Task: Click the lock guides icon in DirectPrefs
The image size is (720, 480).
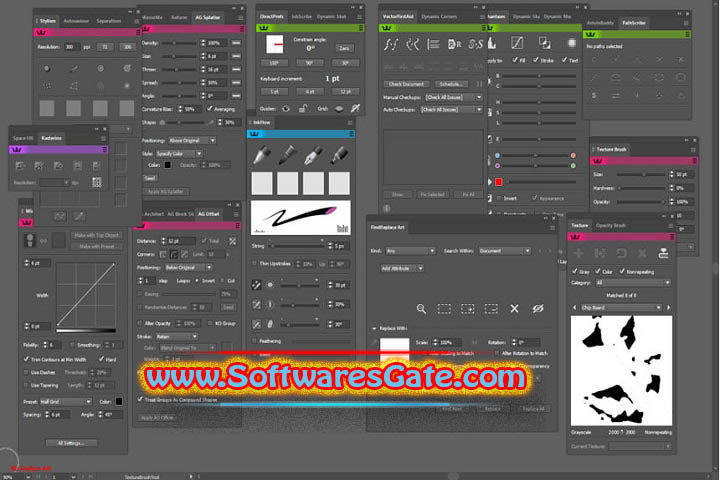Action: tap(303, 108)
